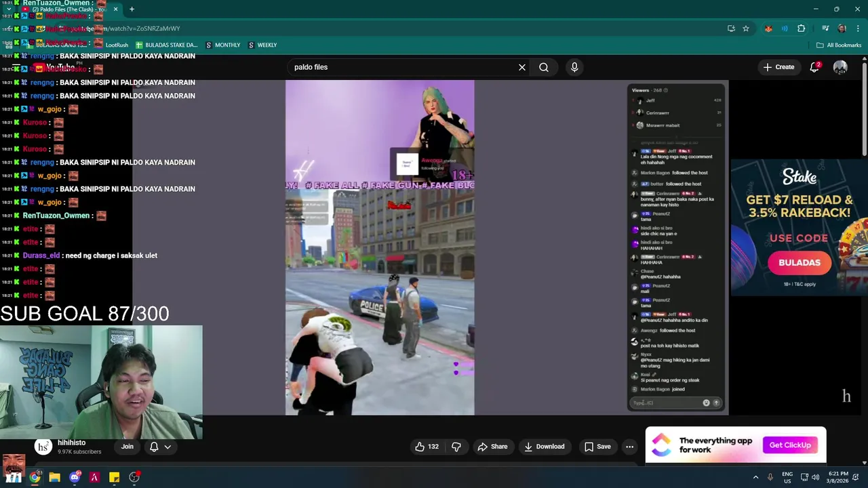
Task: Open the Stake BULADAS ad banner
Action: pyautogui.click(x=800, y=228)
